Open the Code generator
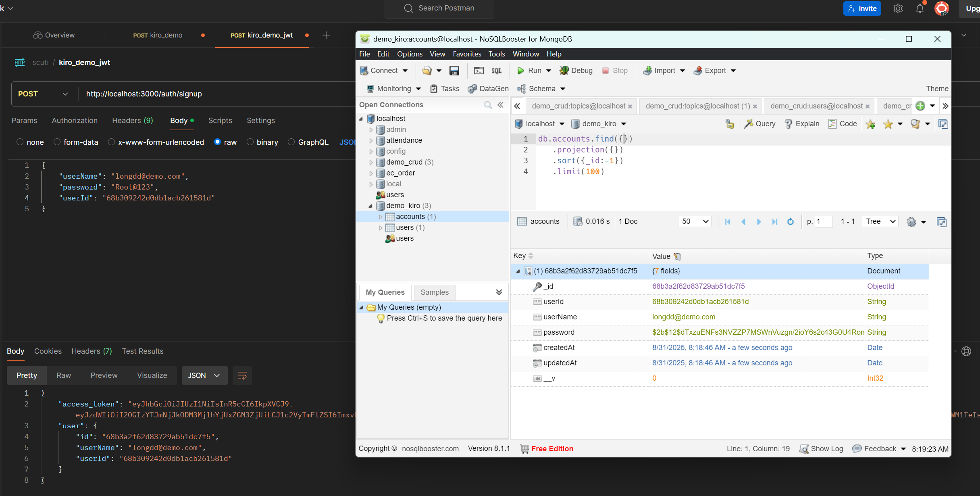Image resolution: width=980 pixels, height=496 pixels. (843, 124)
